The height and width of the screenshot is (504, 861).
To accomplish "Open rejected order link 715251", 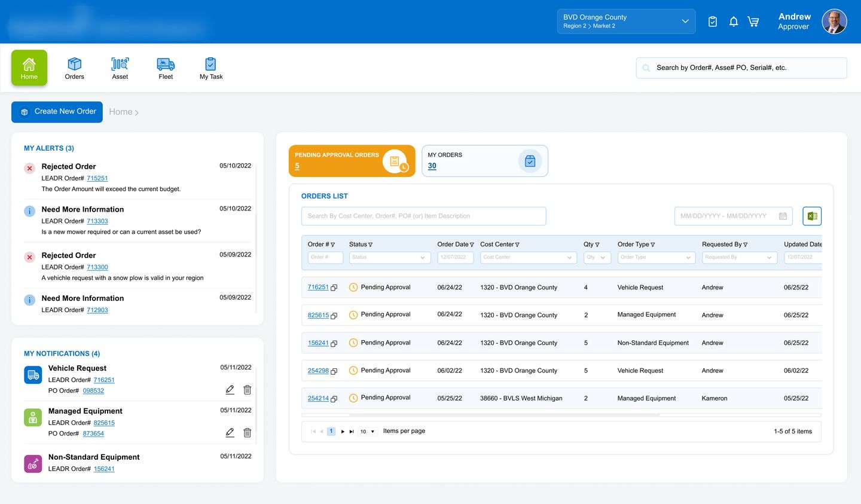I will tap(97, 178).
